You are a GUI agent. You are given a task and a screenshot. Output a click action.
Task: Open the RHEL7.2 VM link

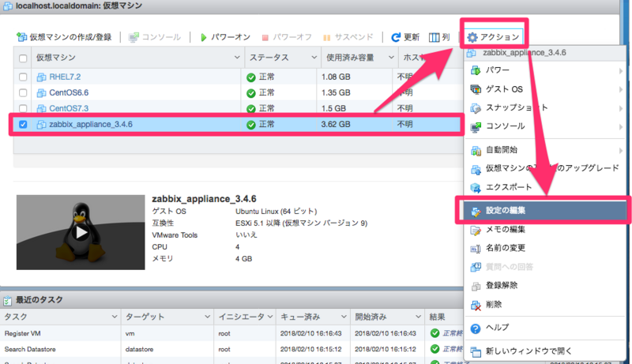(x=65, y=77)
